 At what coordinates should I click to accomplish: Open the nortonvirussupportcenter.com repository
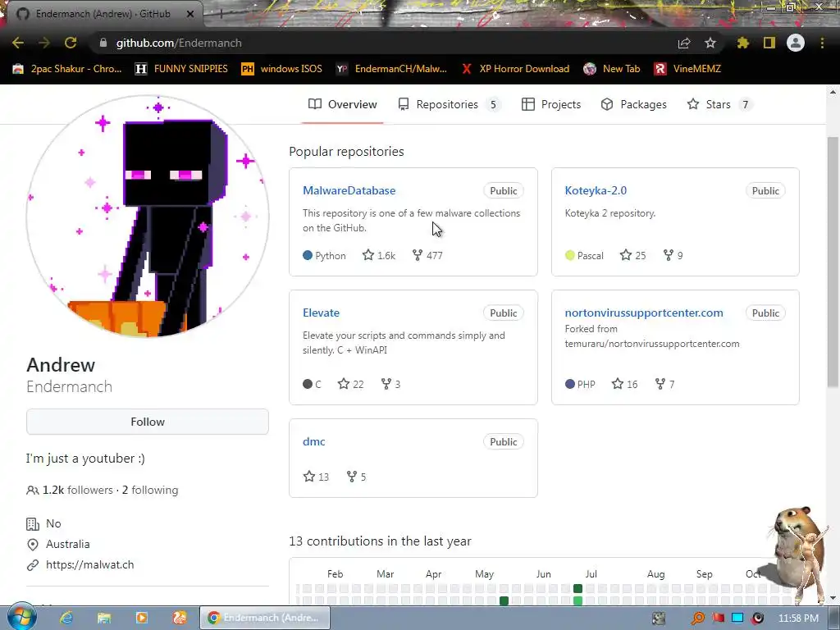point(643,313)
